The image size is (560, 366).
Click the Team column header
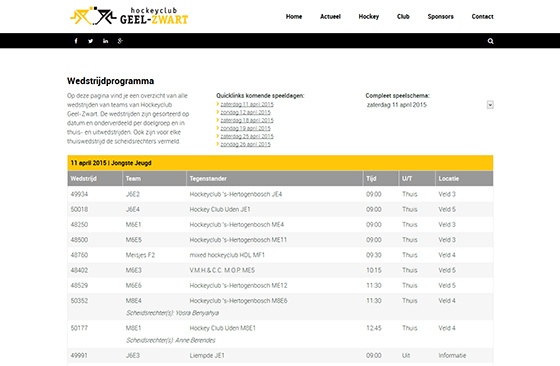(x=154, y=179)
